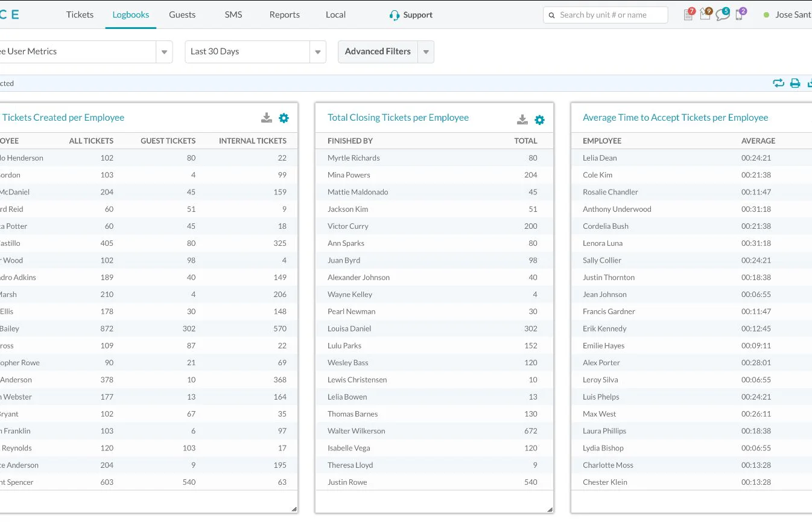Image resolution: width=812 pixels, height=524 pixels.
Task: Click the Total Closing Tickets per Employee title
Action: click(398, 118)
